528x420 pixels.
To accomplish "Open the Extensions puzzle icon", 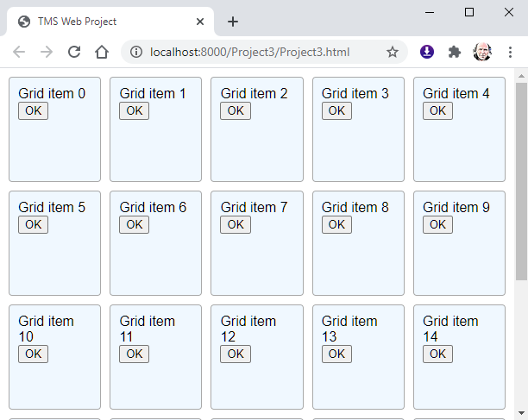I will (x=455, y=52).
